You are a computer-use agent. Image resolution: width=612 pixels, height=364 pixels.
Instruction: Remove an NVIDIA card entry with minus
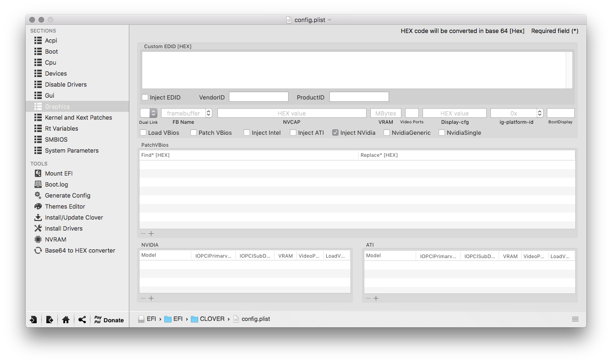pos(143,298)
